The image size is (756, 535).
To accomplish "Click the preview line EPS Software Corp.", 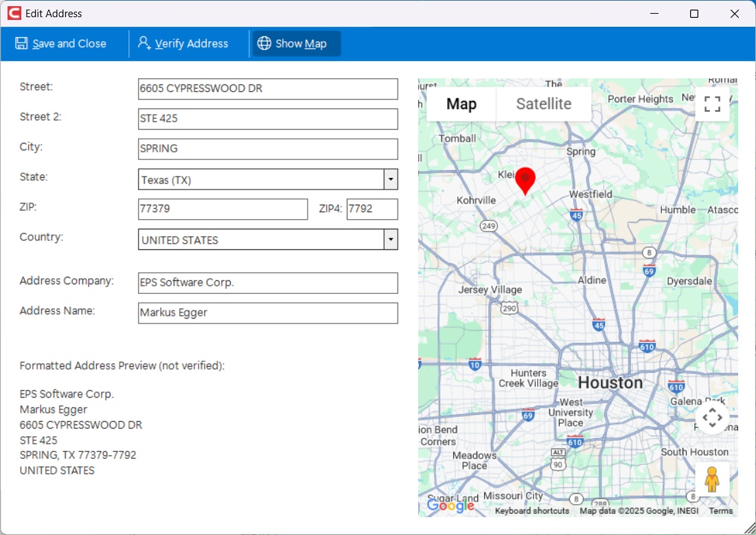I will pyautogui.click(x=67, y=394).
